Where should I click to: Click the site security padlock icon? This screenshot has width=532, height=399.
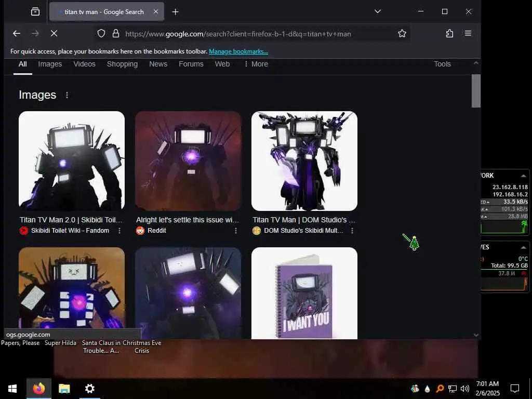point(116,33)
